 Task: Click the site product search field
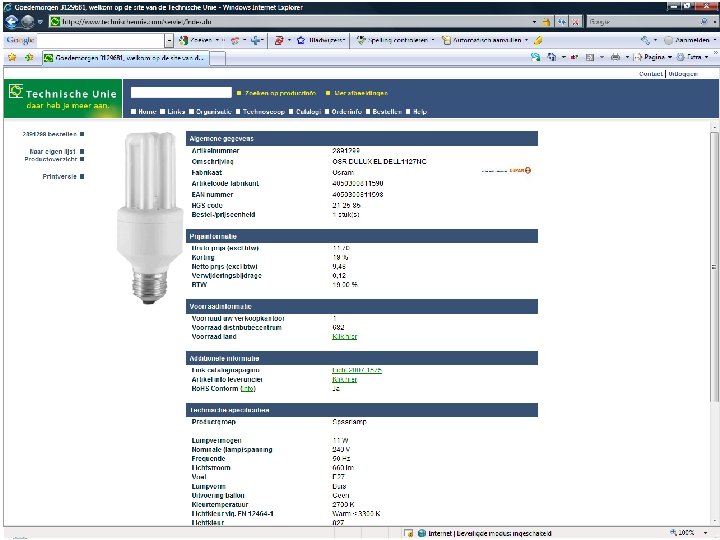tap(181, 93)
